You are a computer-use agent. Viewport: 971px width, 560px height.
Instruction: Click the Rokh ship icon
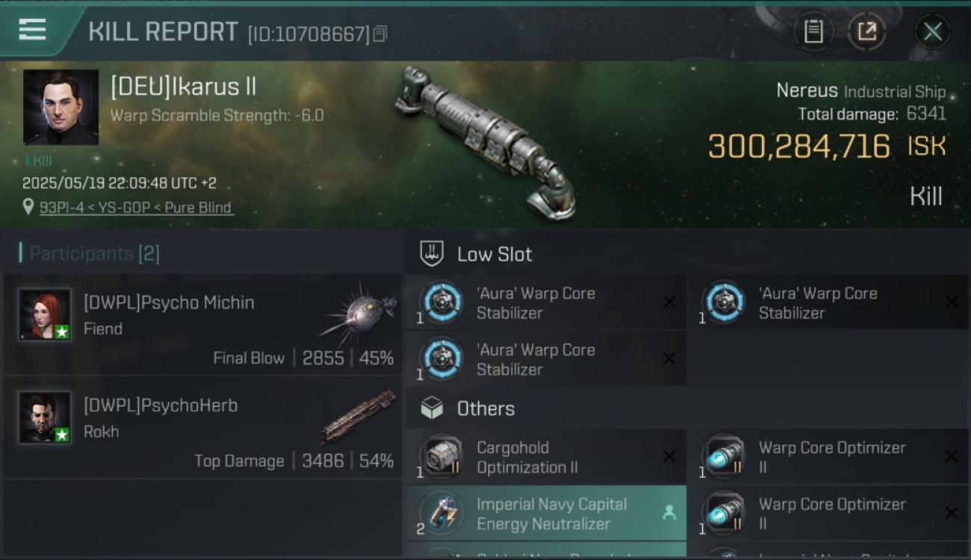[x=359, y=417]
